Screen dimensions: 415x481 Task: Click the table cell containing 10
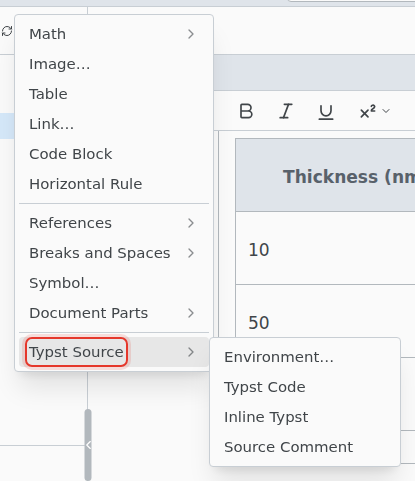point(325,248)
